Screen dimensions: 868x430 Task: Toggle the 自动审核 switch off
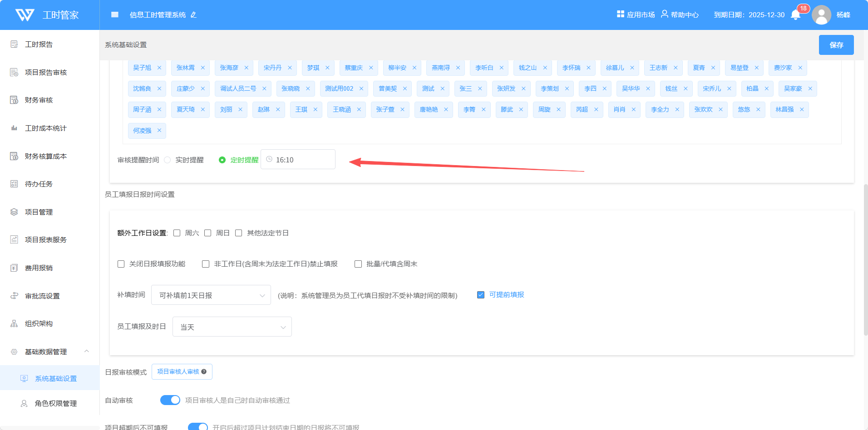(170, 400)
